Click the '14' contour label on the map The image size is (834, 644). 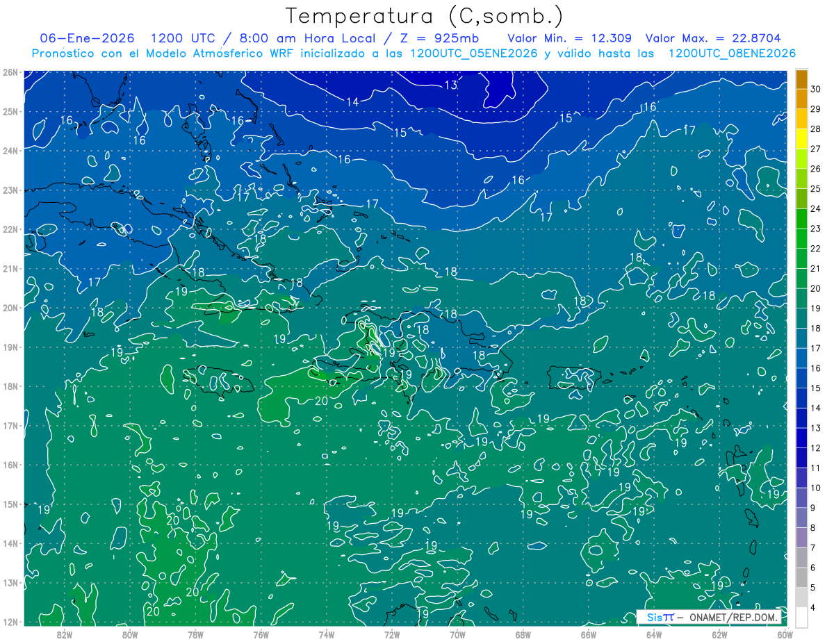point(352,102)
